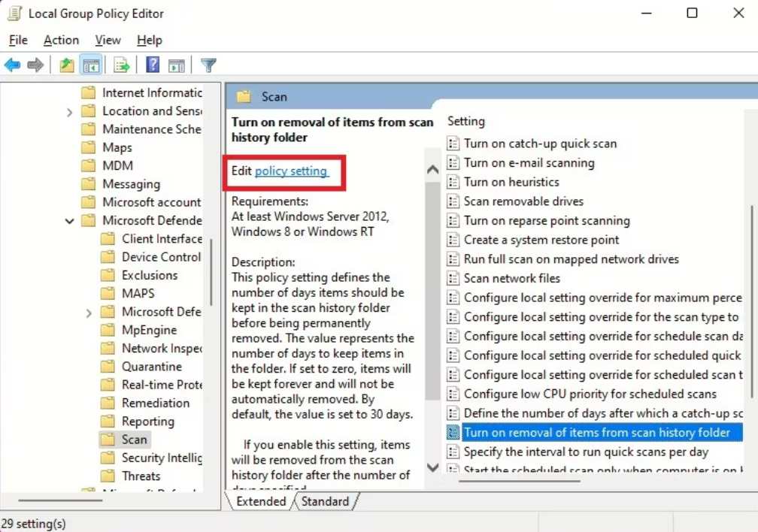Select 'Scan removable drives' in the list

click(523, 201)
